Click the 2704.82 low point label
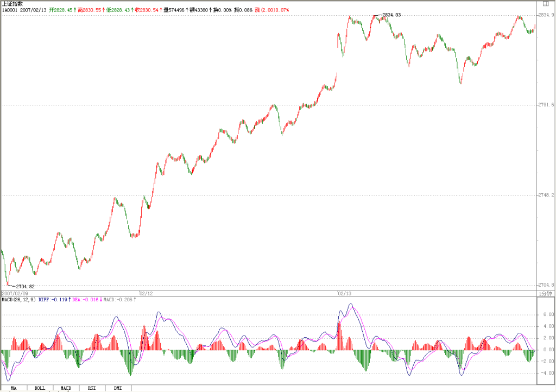556x392 pixels. point(25,286)
